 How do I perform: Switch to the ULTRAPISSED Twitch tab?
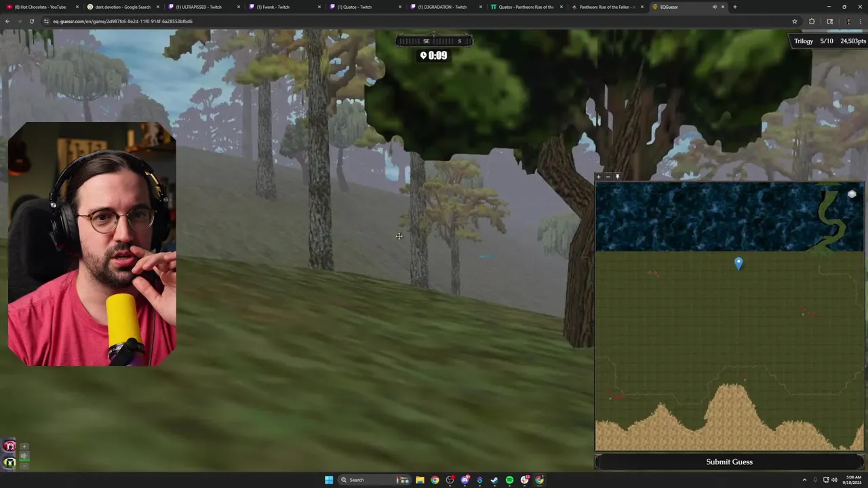(203, 7)
